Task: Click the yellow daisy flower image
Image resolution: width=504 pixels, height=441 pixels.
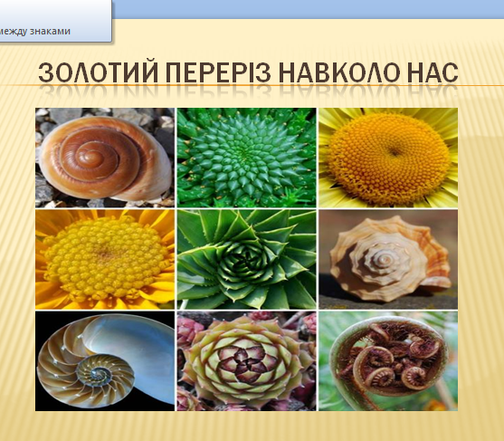Action: tap(105, 259)
